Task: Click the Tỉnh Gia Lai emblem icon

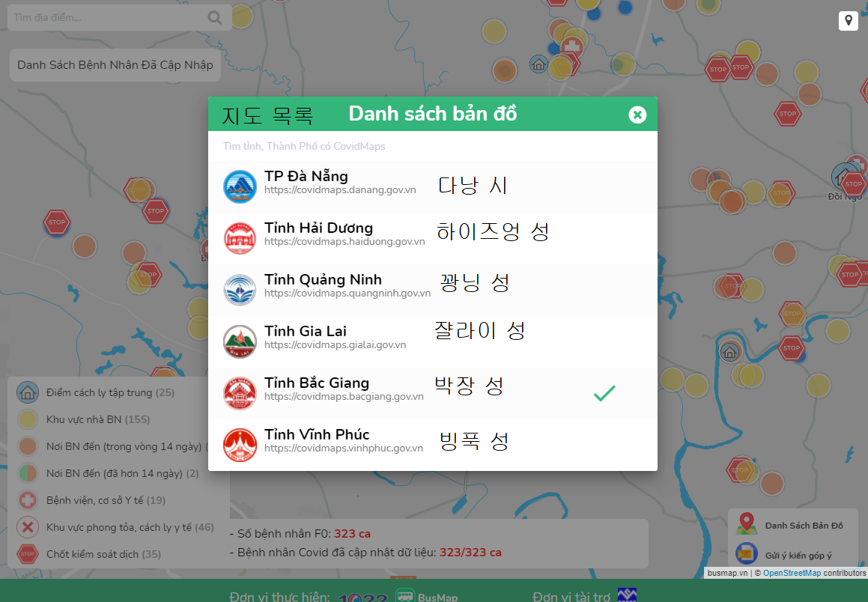Action: [x=240, y=341]
